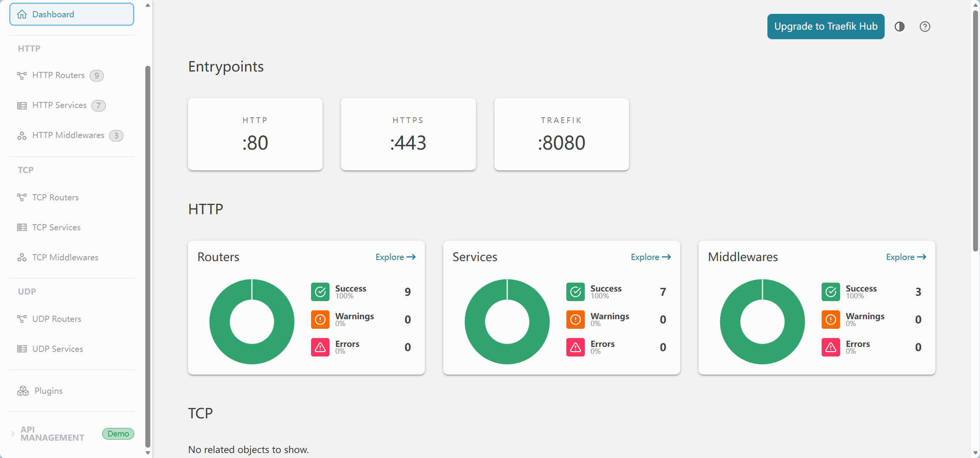The width and height of the screenshot is (980, 458).
Task: Open TCP Routers menu item
Action: coord(55,197)
